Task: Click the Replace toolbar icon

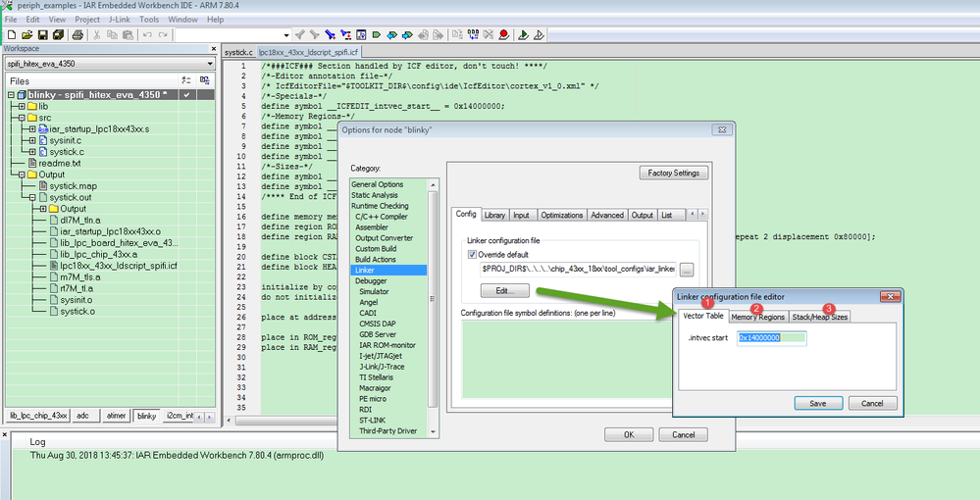Action: point(345,35)
